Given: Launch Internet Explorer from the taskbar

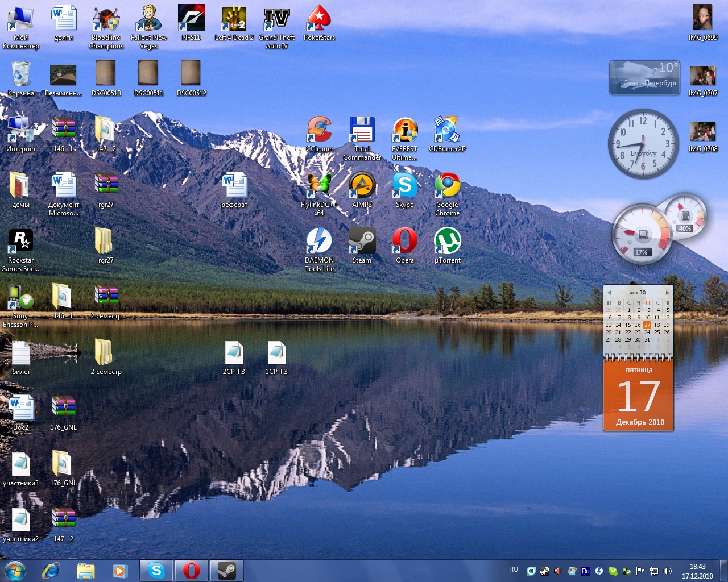Looking at the screenshot, I should 51,571.
